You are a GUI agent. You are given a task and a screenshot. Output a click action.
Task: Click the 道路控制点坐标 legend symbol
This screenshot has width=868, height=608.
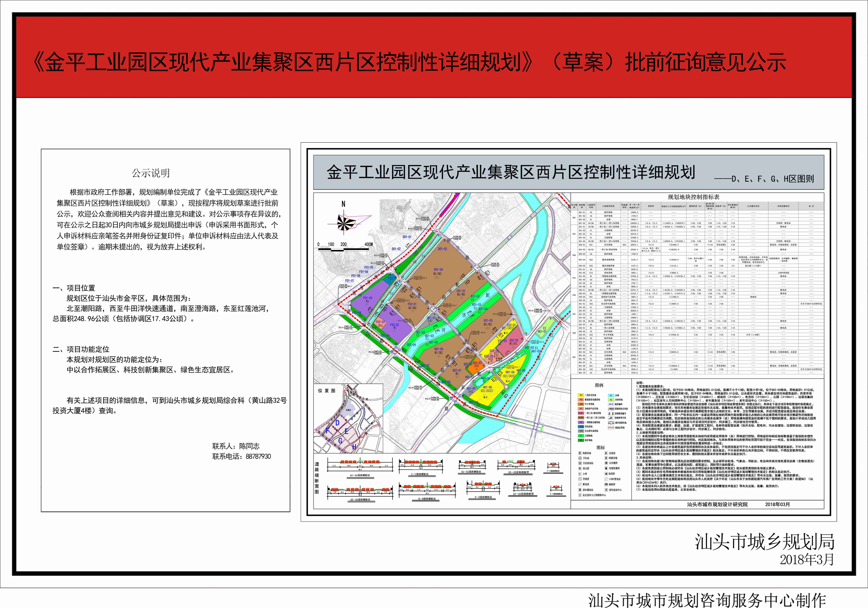pyautogui.click(x=611, y=409)
